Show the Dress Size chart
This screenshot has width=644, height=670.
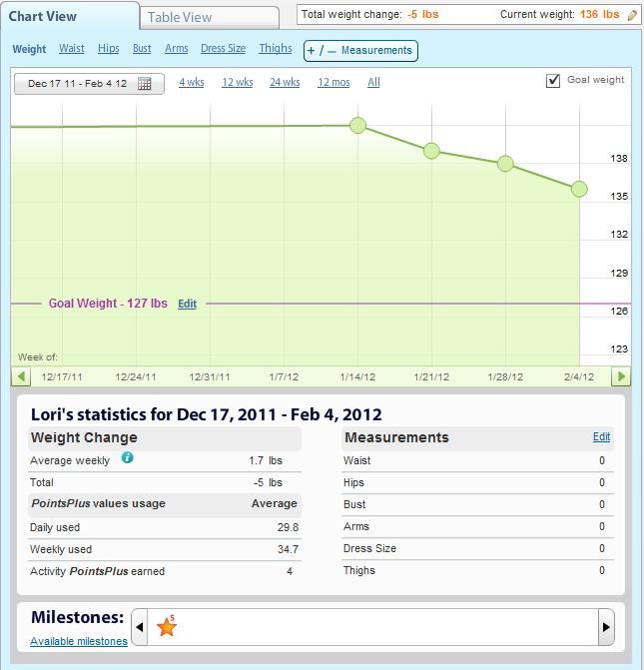coord(223,49)
